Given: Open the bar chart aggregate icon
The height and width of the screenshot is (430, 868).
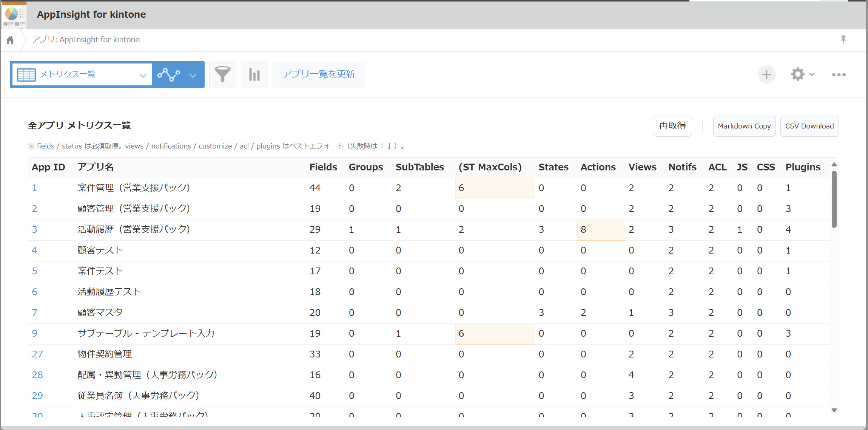Looking at the screenshot, I should tap(254, 74).
